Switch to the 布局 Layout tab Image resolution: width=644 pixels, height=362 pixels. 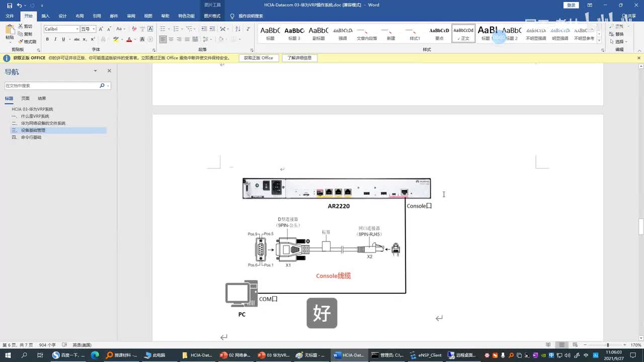tap(79, 16)
